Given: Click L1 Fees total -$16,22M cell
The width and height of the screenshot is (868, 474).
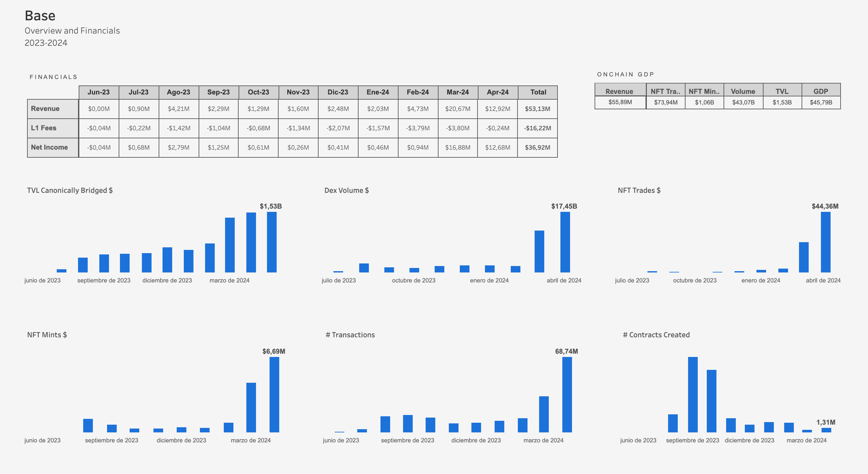Looking at the screenshot, I should 538,128.
